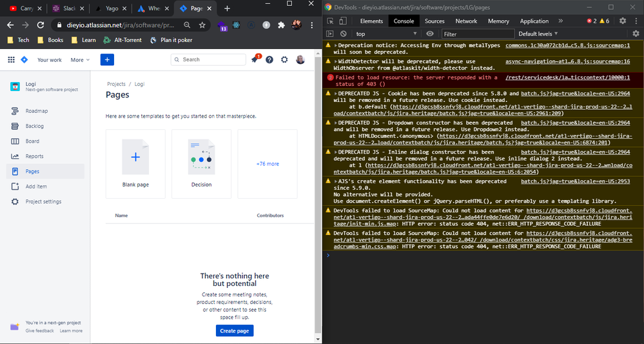Click the Learn more link
This screenshot has width=644, height=344.
[71, 331]
